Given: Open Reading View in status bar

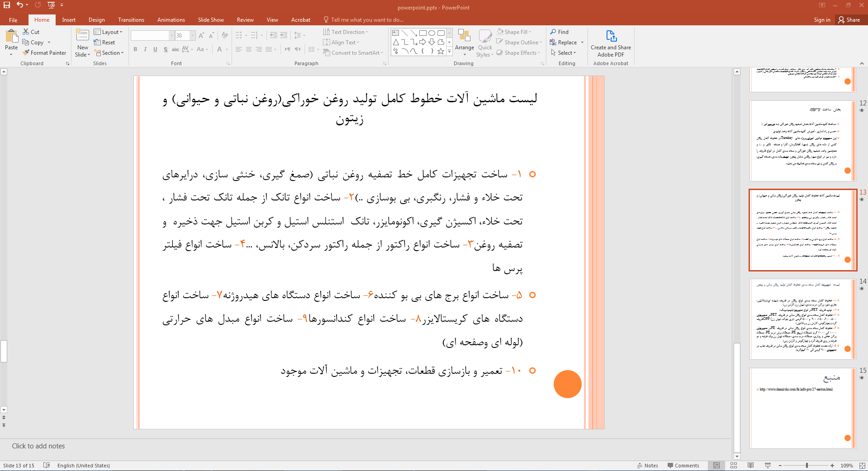Looking at the screenshot, I should 751,466.
